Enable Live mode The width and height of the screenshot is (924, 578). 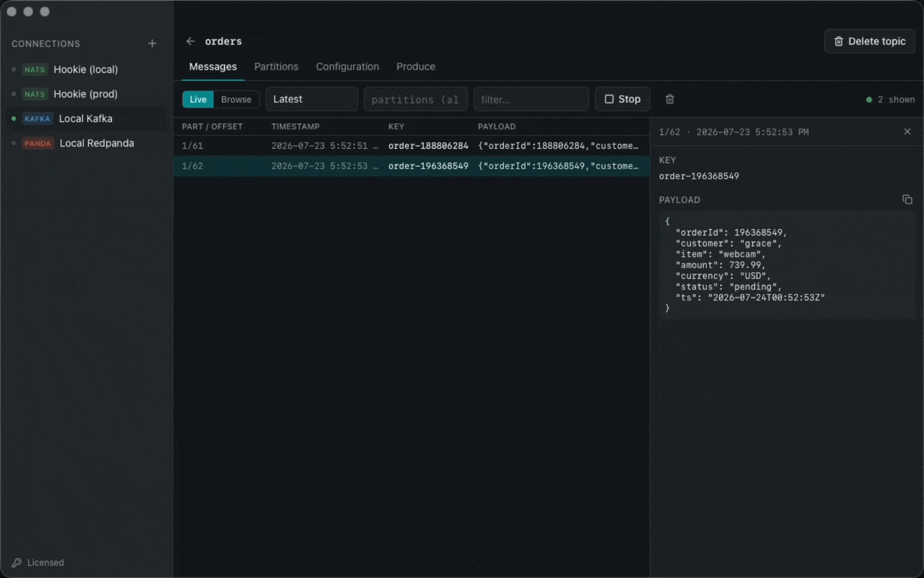click(x=198, y=100)
